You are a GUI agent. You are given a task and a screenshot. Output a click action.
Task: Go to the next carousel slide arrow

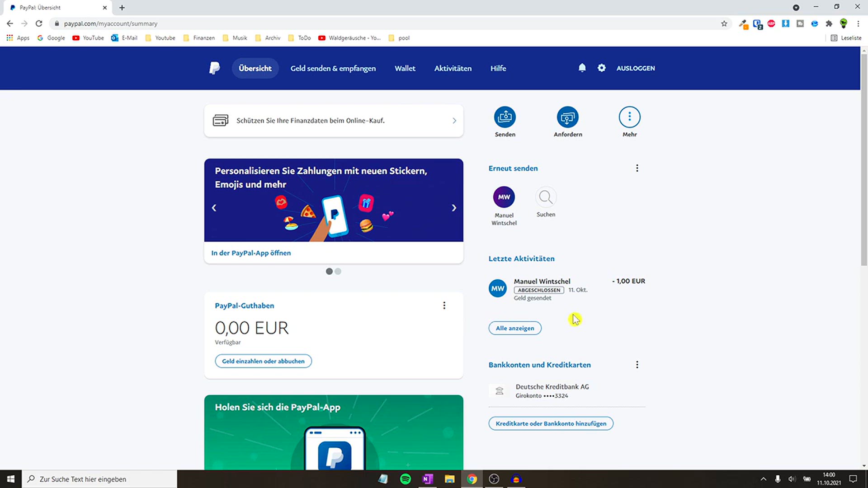pos(454,208)
